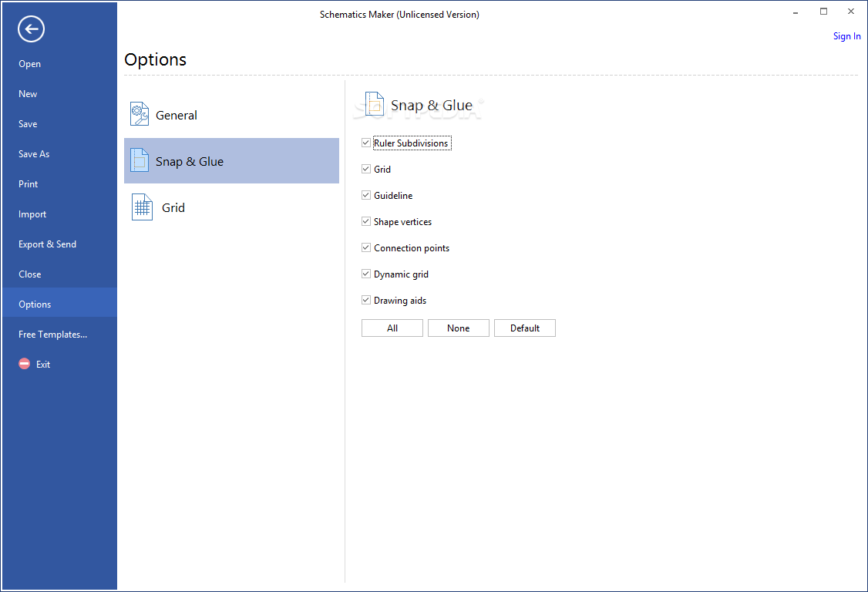This screenshot has width=868, height=592.
Task: Close the Schematics Maker window
Action: [x=851, y=12]
